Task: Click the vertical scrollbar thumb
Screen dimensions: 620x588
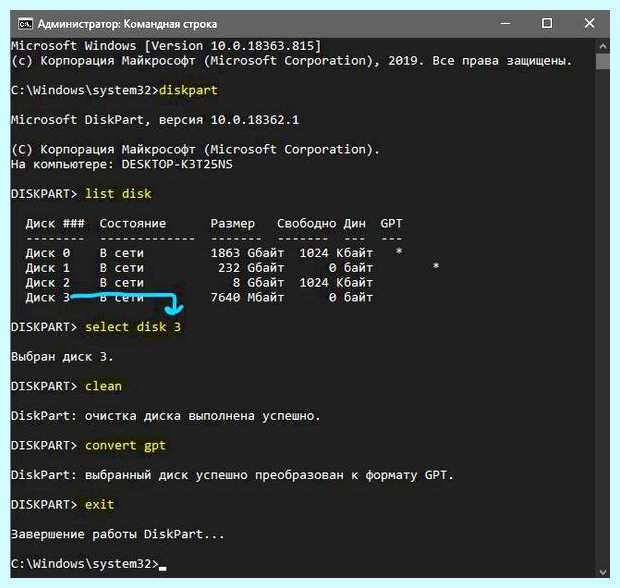Action: [x=603, y=62]
